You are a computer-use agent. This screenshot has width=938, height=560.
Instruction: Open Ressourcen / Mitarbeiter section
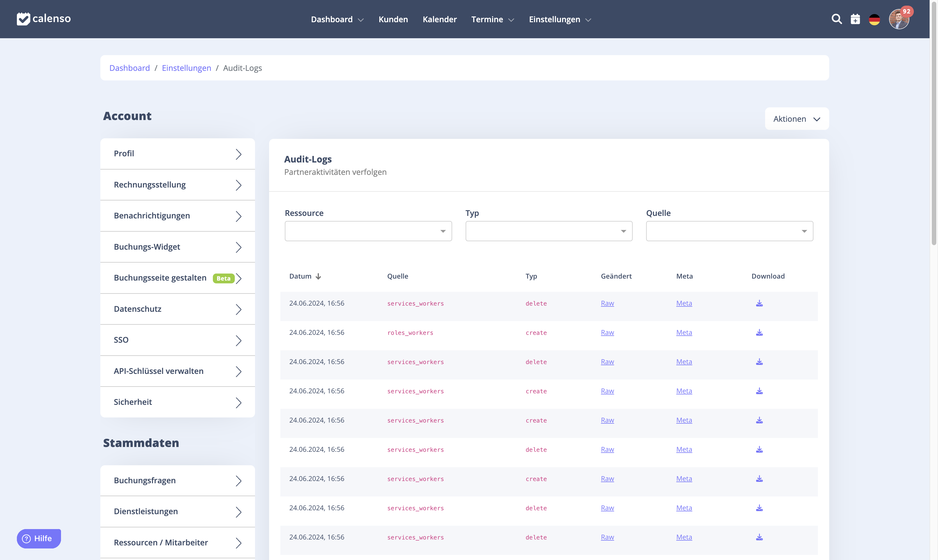tap(178, 543)
